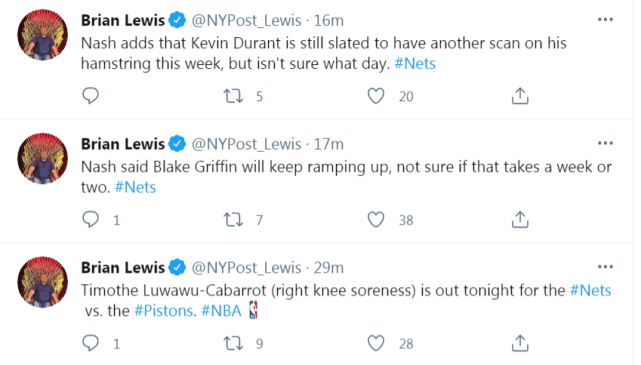The height and width of the screenshot is (365, 641).
Task: View Brian Lewis avatar on top tweet
Action: 43,35
